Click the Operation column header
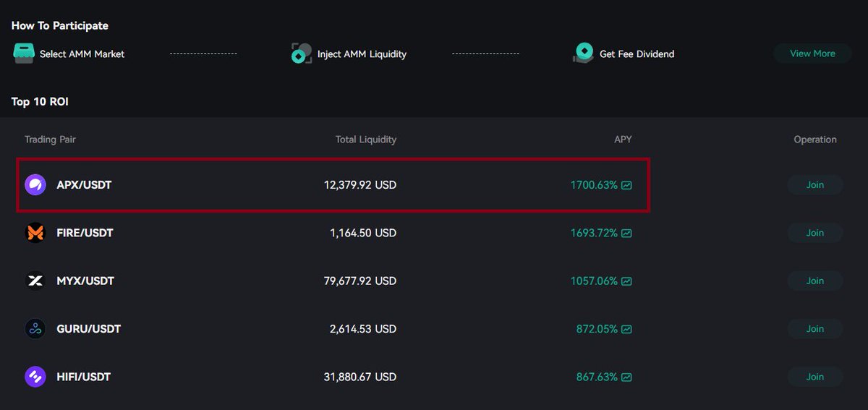Viewport: 868px width, 410px height. click(x=815, y=140)
